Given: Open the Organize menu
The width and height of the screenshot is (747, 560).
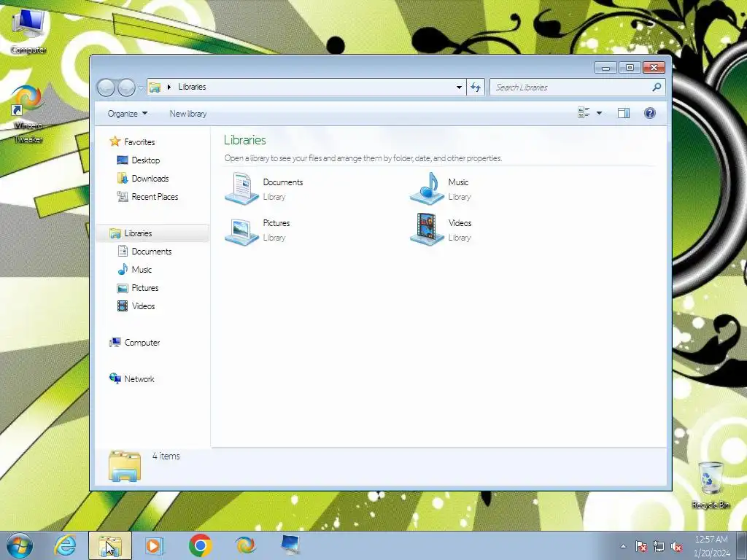Looking at the screenshot, I should click(x=128, y=113).
